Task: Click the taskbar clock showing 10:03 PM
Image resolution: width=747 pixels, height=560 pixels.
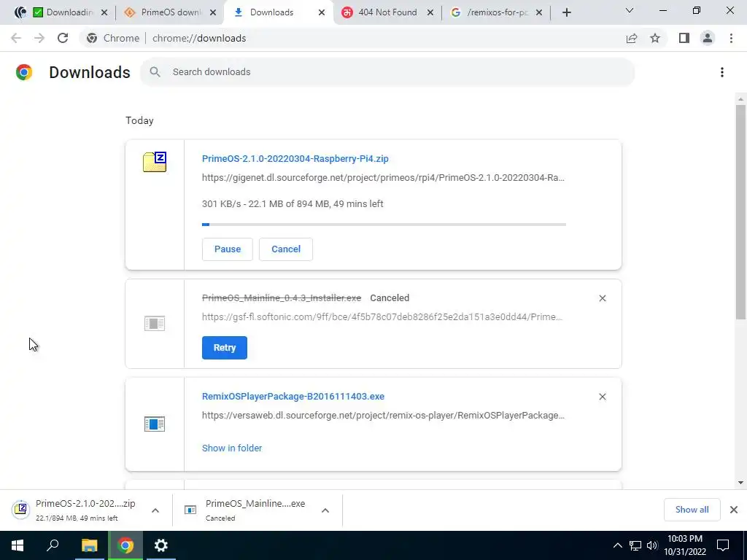Action: tap(685, 545)
